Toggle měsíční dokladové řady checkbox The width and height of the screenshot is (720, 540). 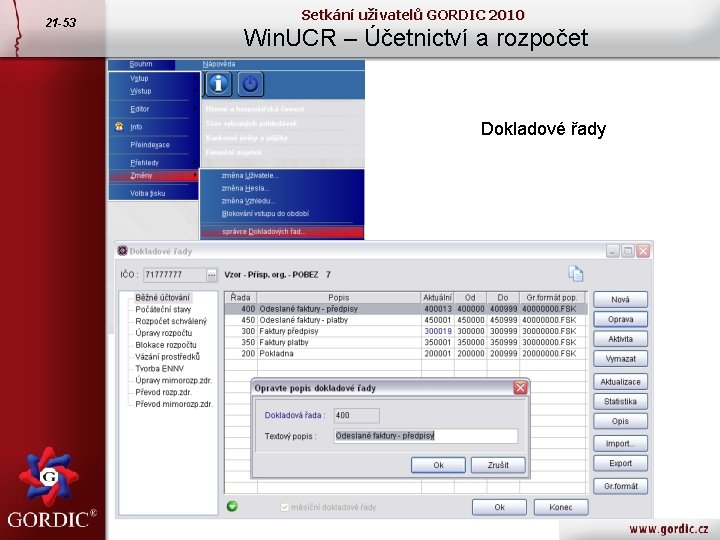284,507
